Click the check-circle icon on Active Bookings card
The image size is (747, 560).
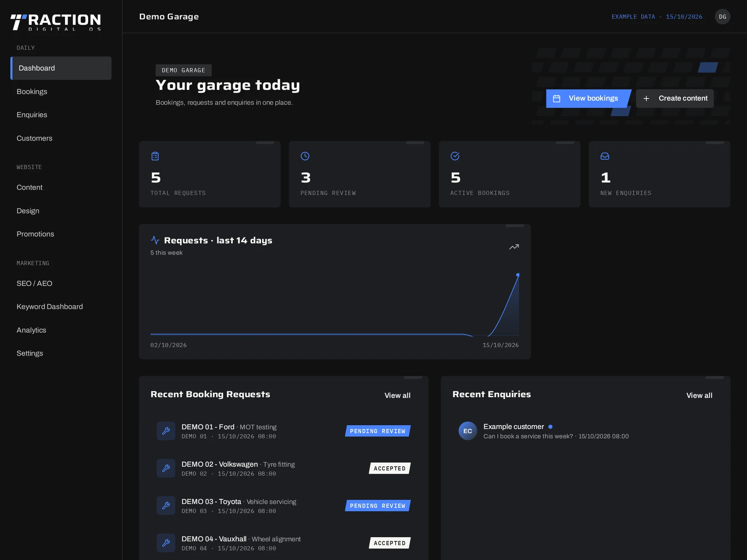[455, 156]
